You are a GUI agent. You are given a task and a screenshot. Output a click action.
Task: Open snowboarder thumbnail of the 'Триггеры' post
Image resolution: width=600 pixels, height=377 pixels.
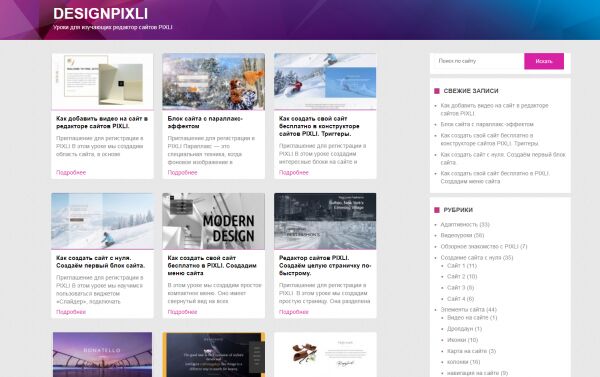click(325, 82)
